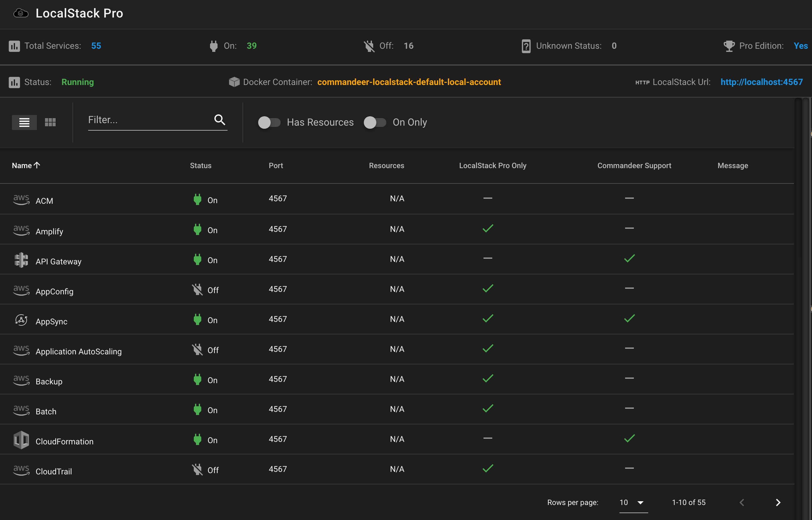Sort by Commander Support column header
This screenshot has width=812, height=520.
(634, 165)
